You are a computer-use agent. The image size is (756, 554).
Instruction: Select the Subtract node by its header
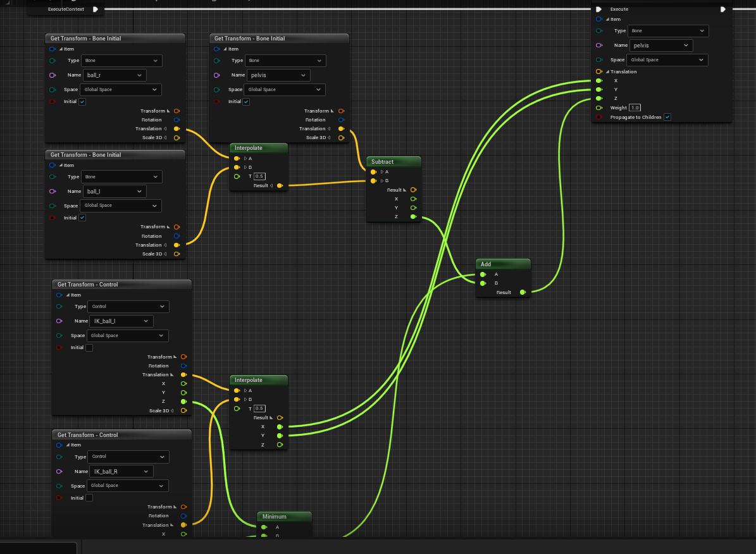coord(392,161)
